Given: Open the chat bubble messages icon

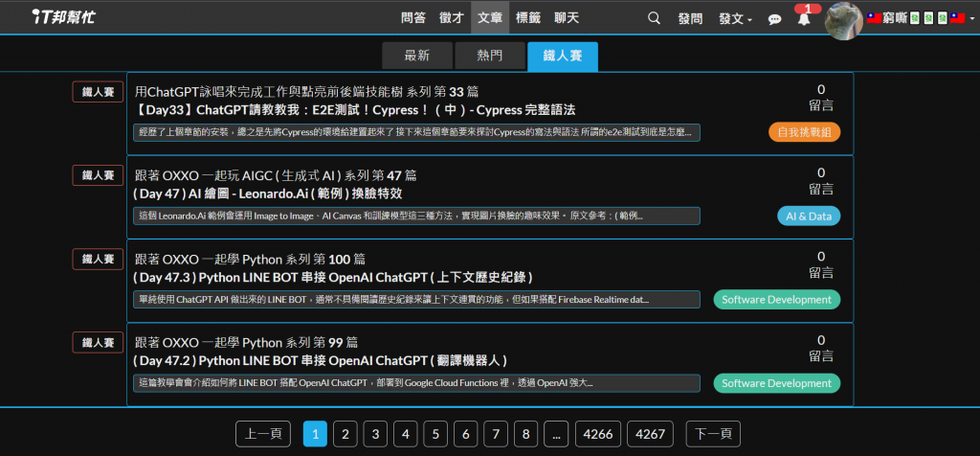Looking at the screenshot, I should point(774,19).
